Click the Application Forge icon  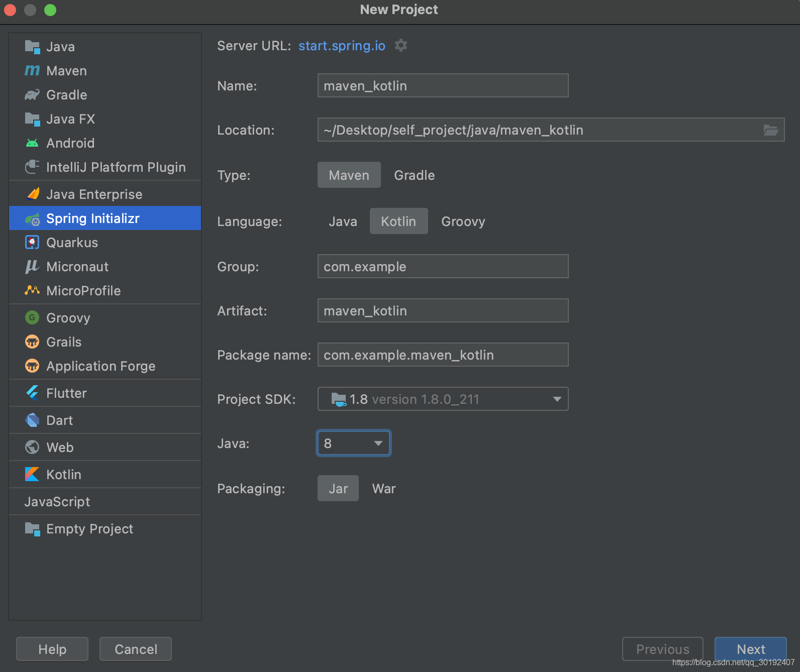32,366
